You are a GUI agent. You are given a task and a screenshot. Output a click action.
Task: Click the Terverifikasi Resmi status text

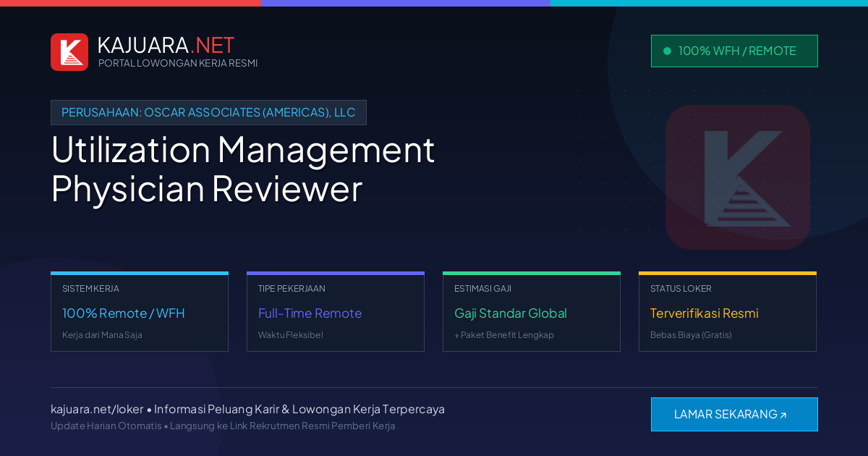pos(704,313)
